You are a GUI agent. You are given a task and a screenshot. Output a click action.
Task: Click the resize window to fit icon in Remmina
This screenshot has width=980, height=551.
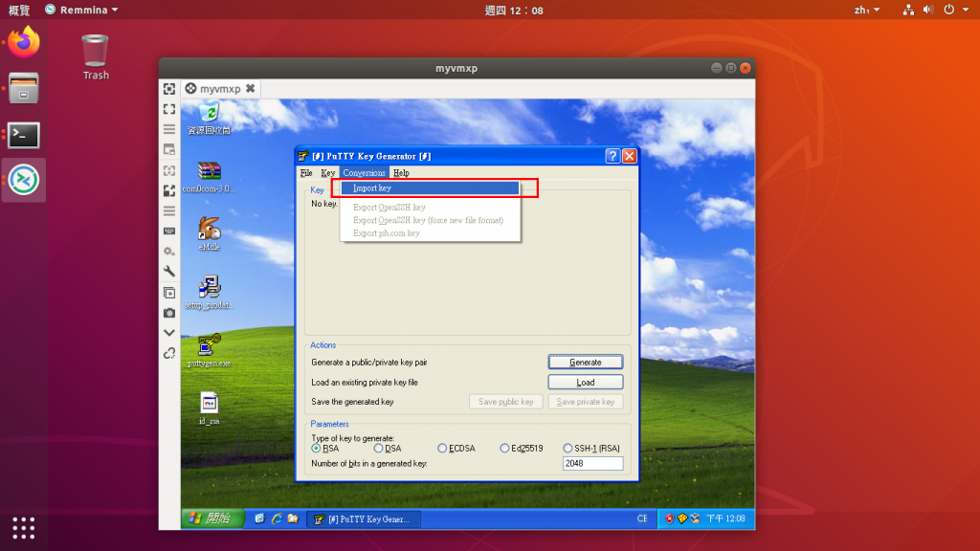[x=169, y=89]
